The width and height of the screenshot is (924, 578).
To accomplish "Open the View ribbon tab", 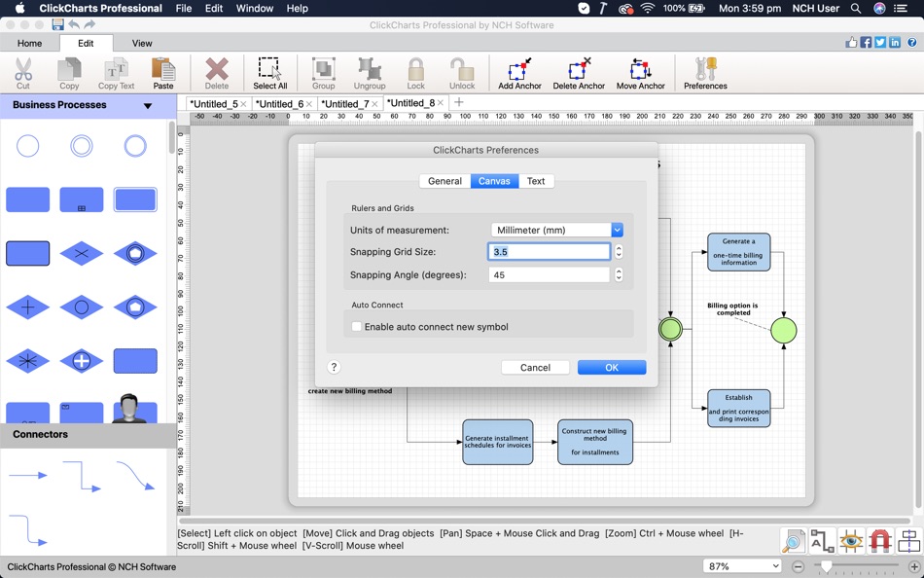I will pos(142,43).
